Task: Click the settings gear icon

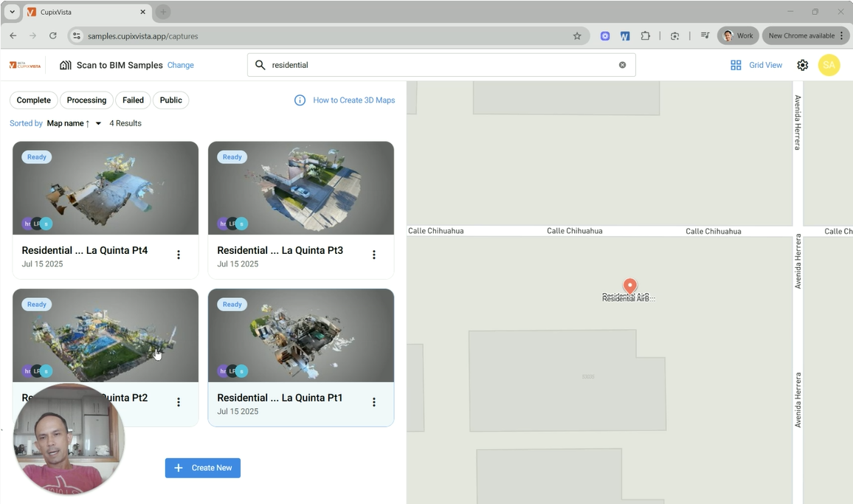Action: pyautogui.click(x=802, y=65)
